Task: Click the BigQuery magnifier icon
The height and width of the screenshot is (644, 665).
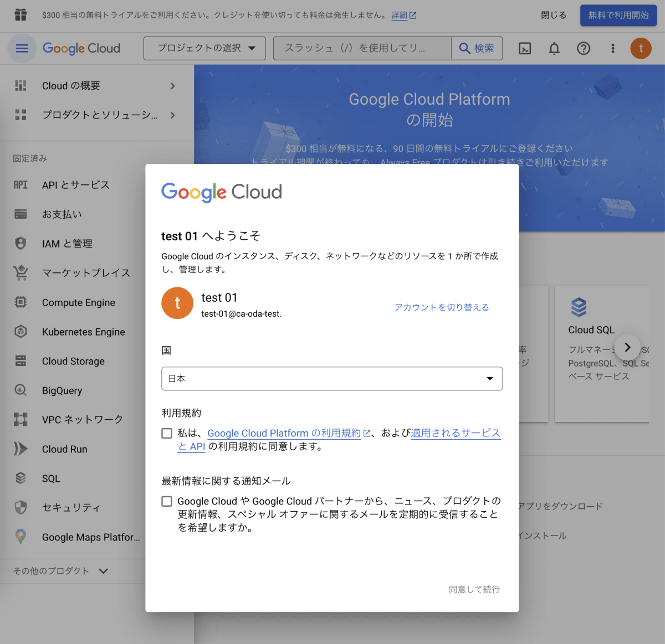Action: [21, 390]
